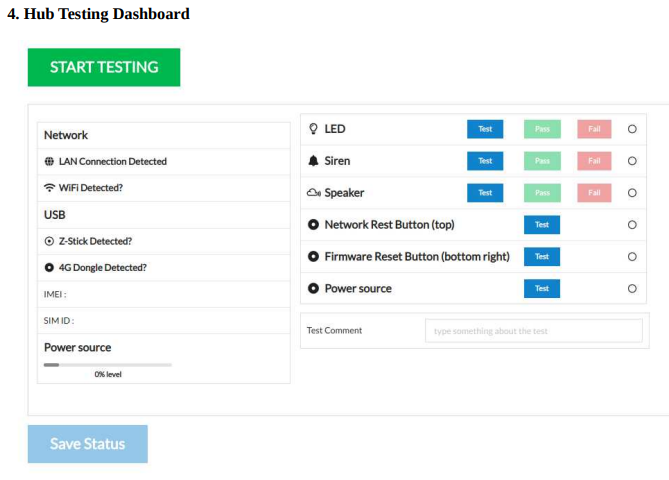The image size is (669, 480).
Task: Test the Firmware Reset Button (bottom right)
Action: 542,256
